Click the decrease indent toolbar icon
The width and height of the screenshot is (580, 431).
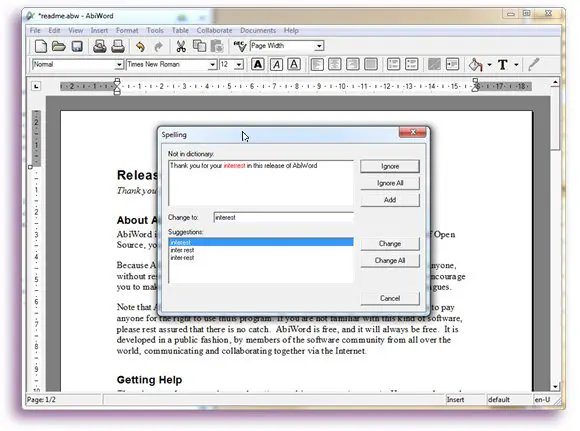point(434,64)
